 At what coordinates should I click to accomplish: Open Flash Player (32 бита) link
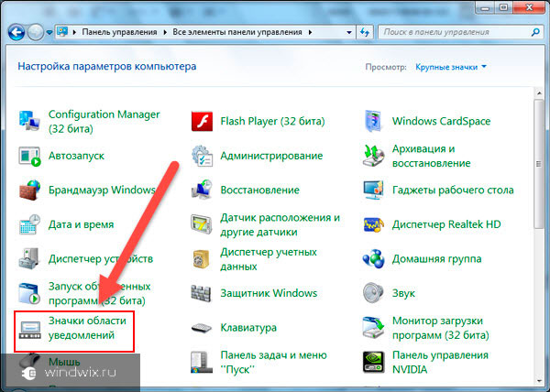pyautogui.click(x=272, y=121)
